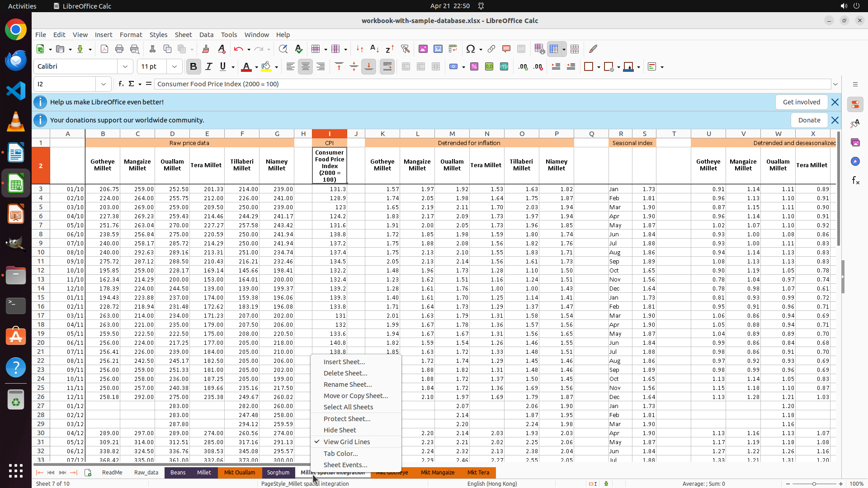Open the Function Wizard fx icon

[121, 84]
